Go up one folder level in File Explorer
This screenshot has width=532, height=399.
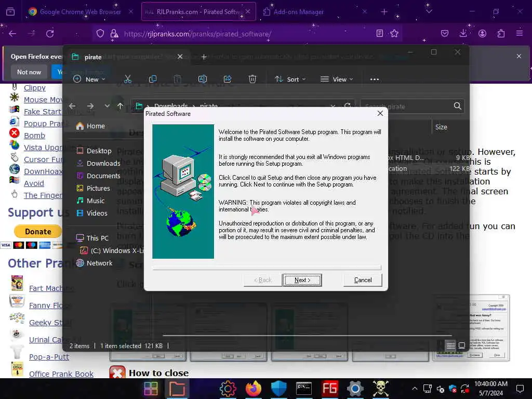[120, 106]
